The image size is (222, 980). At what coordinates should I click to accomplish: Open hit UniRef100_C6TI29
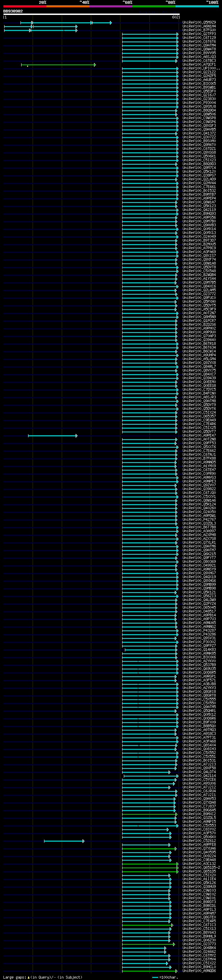(199, 38)
